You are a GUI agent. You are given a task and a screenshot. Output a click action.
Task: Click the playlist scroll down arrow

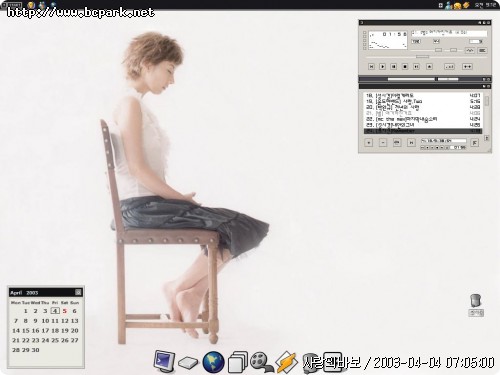point(487,138)
